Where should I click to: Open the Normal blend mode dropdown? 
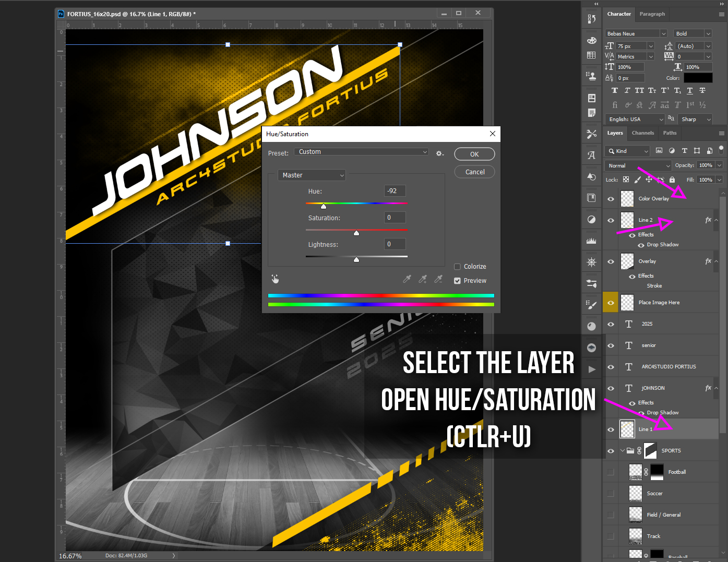pos(638,165)
